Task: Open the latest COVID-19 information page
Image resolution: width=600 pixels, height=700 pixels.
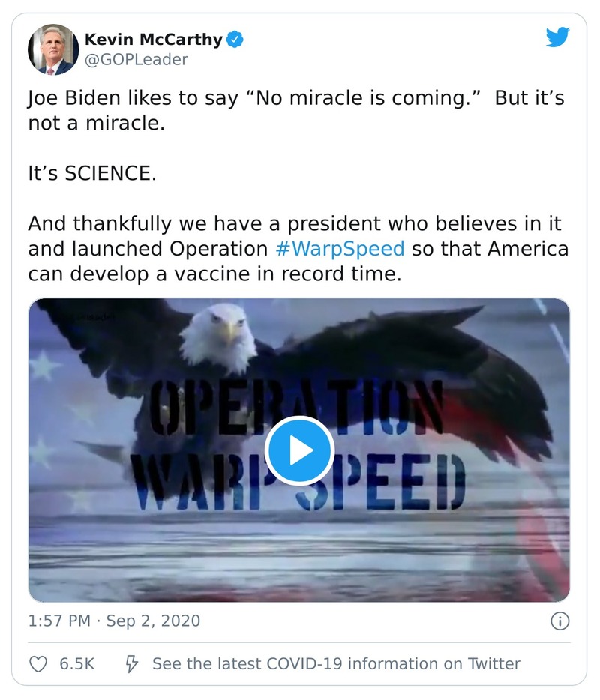Action: point(334,663)
